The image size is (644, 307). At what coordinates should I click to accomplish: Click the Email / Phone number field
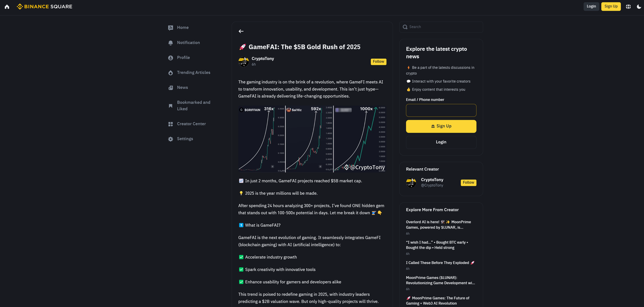(441, 110)
